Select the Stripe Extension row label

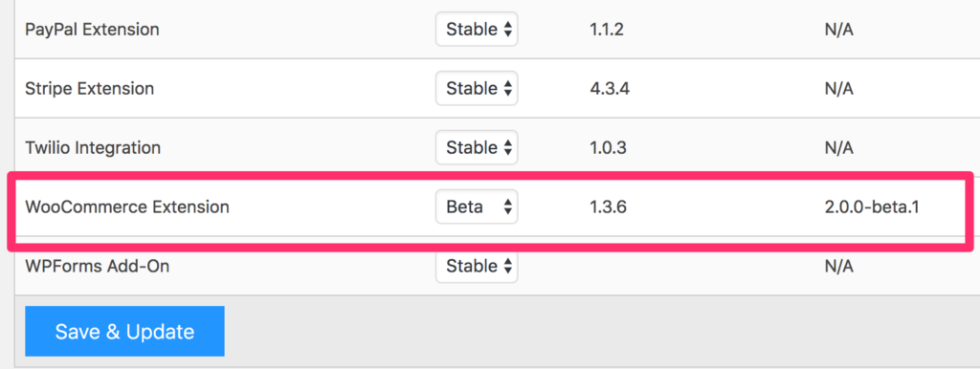89,88
